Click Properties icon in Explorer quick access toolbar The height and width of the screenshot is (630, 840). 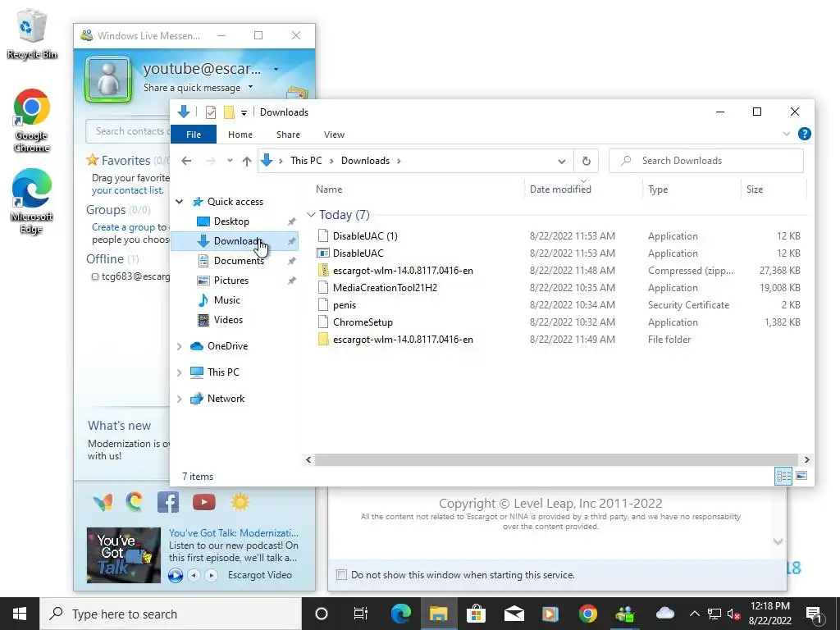(211, 112)
